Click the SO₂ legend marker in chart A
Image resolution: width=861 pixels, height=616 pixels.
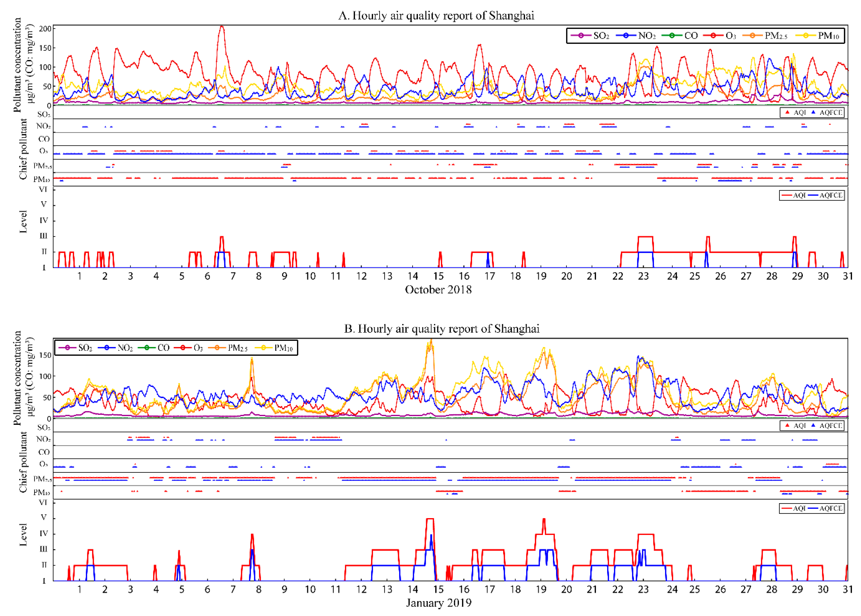[581, 36]
